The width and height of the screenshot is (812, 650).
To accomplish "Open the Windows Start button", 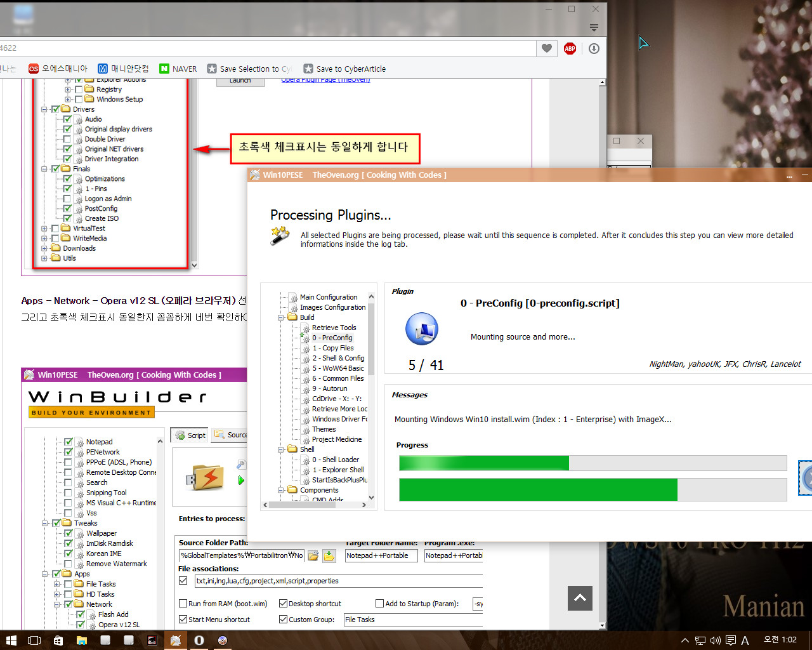I will coord(11,640).
